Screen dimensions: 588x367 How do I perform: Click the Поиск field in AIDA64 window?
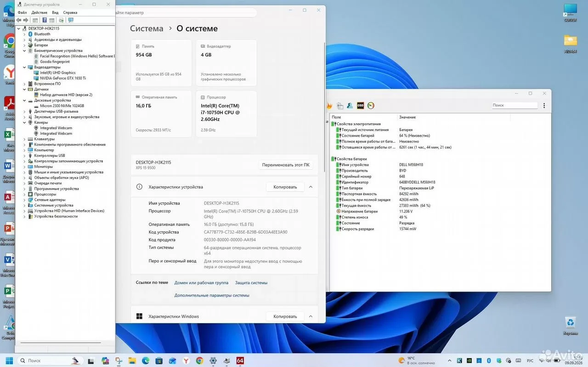pyautogui.click(x=514, y=105)
